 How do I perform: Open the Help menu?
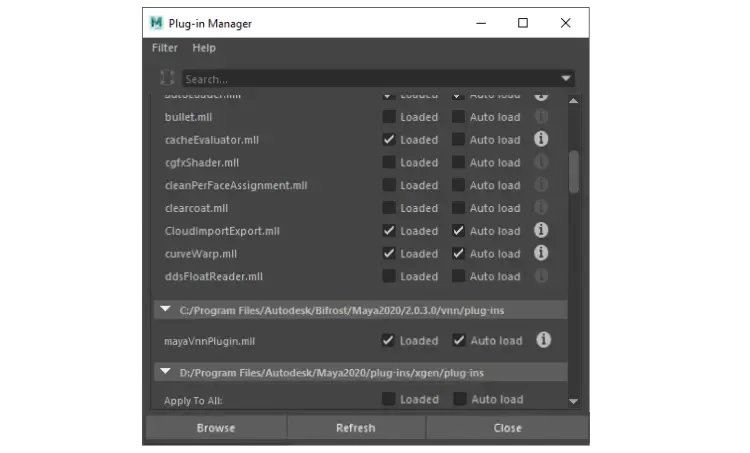tap(204, 48)
